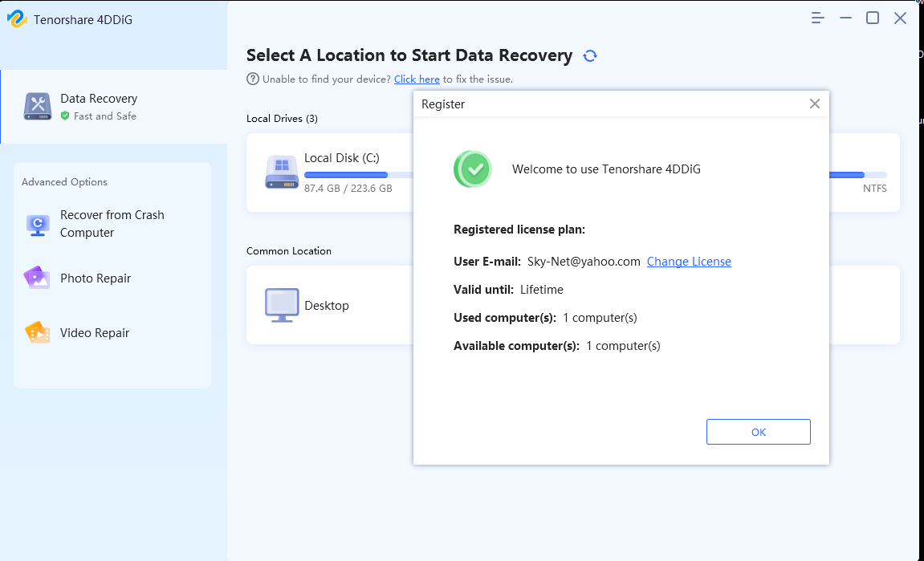Select the Local Disk (C:) label
The image size is (924, 561).
click(x=342, y=158)
